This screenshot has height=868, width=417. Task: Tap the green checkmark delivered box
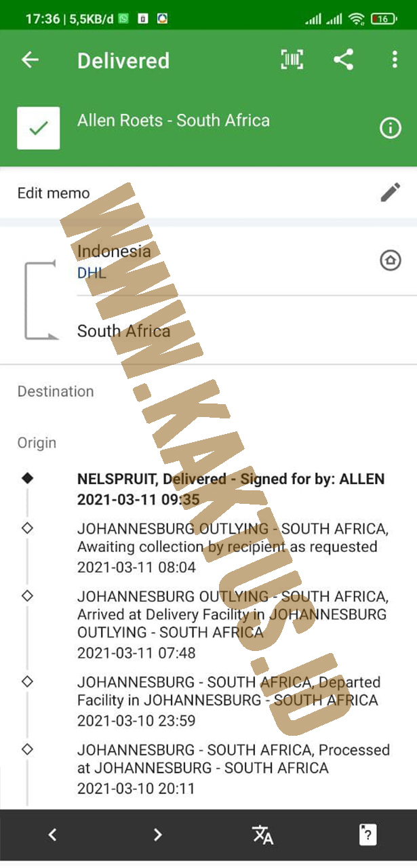[38, 128]
